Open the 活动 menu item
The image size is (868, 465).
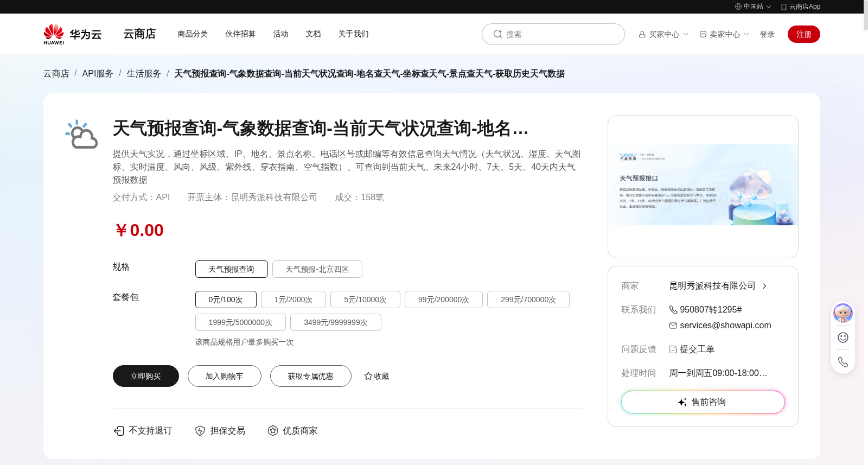click(280, 34)
